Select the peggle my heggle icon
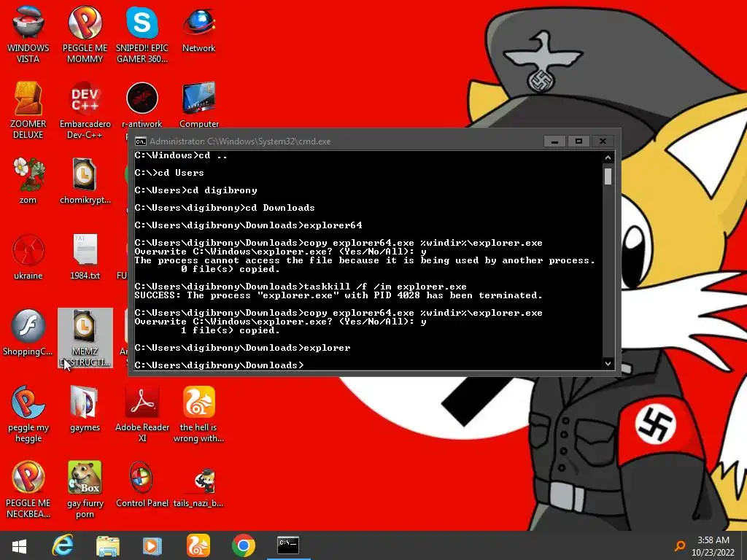The height and width of the screenshot is (560, 747). click(28, 414)
